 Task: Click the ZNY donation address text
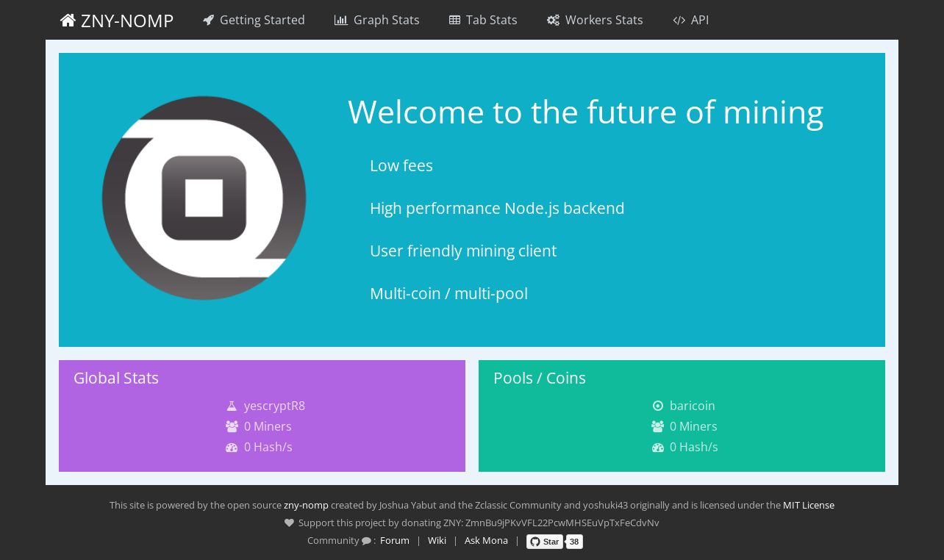click(562, 523)
